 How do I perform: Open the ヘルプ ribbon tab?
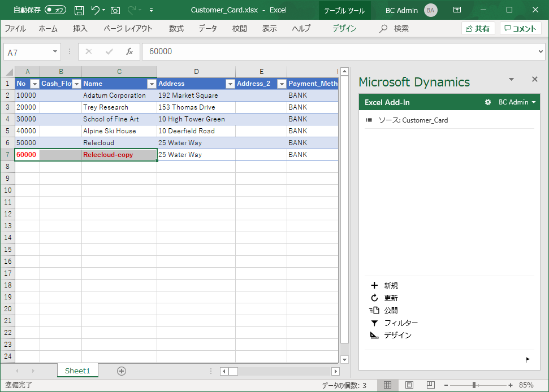pos(301,29)
